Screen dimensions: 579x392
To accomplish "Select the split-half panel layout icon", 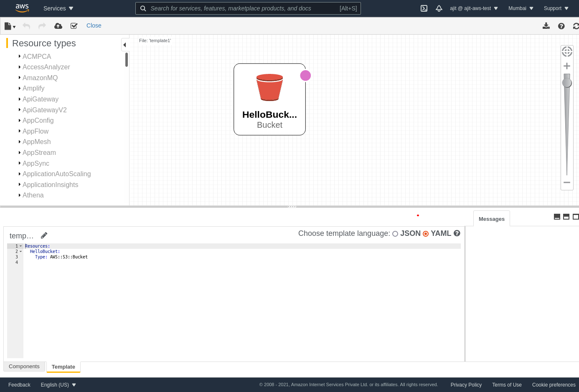I will tap(566, 217).
